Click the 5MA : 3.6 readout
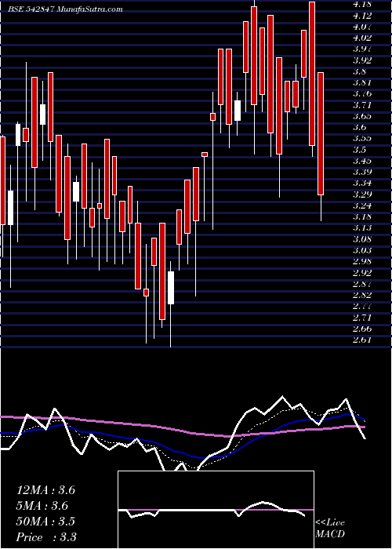The width and height of the screenshot is (392, 549). click(42, 506)
